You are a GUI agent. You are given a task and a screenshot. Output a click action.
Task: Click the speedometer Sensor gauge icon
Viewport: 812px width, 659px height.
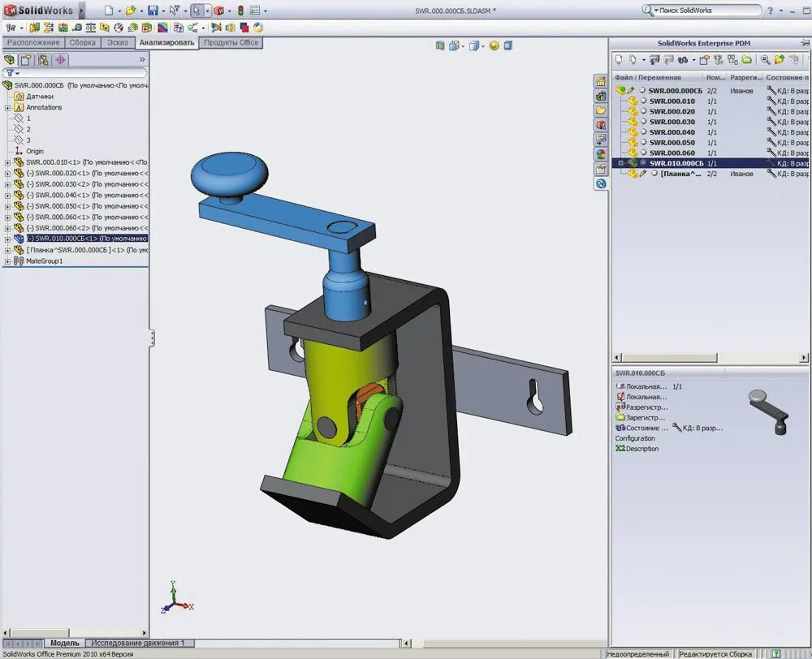[x=119, y=28]
